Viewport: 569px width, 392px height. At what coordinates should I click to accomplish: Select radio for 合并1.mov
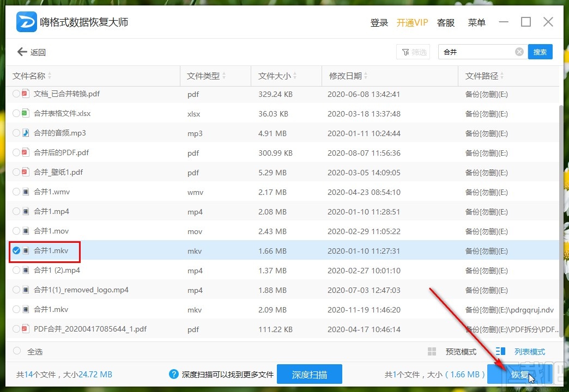(16, 231)
